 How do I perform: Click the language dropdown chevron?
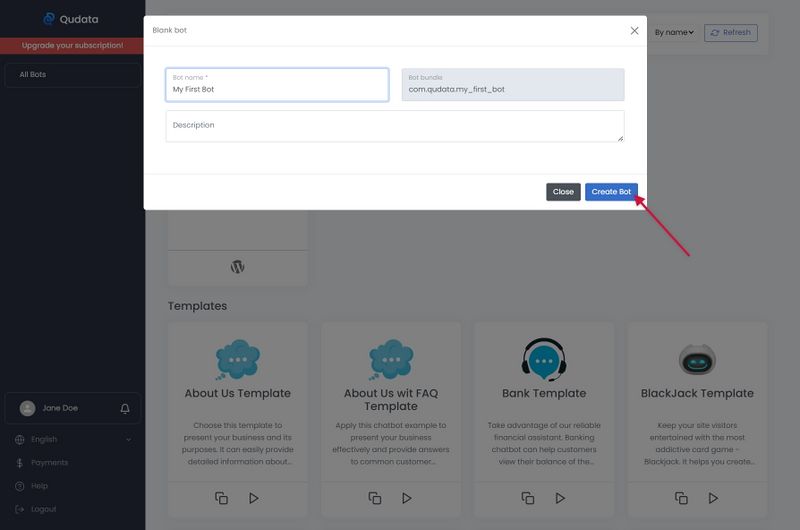click(128, 440)
